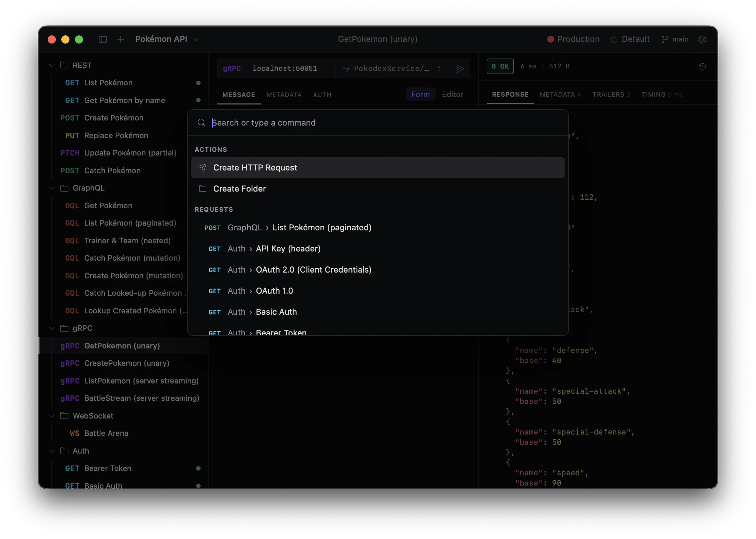Click the WebSocket folder icon

tap(64, 415)
